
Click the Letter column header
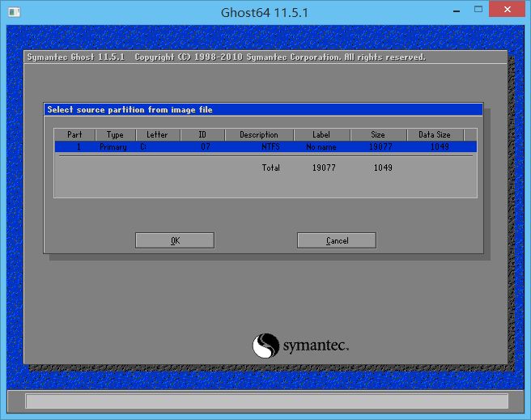pyautogui.click(x=157, y=135)
